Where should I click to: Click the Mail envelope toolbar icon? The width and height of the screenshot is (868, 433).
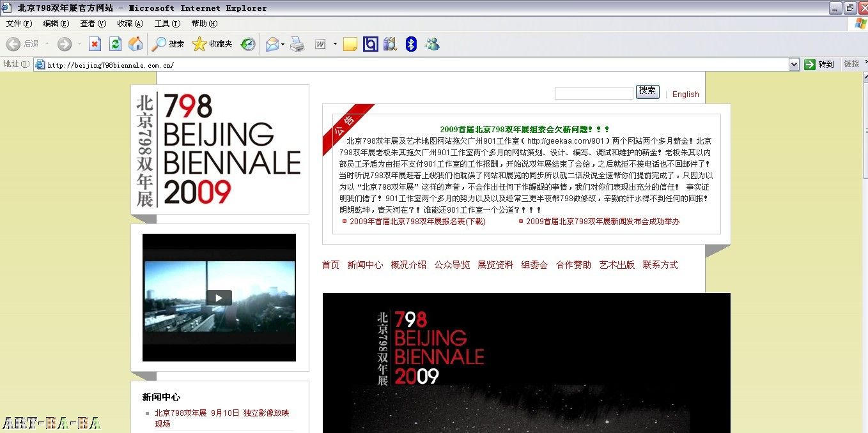pyautogui.click(x=272, y=44)
